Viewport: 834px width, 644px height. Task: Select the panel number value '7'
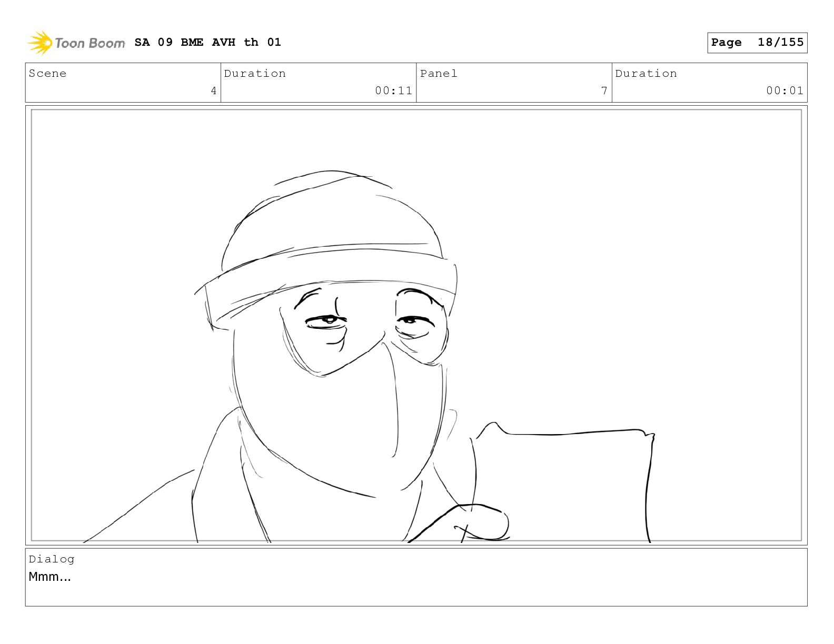(604, 91)
